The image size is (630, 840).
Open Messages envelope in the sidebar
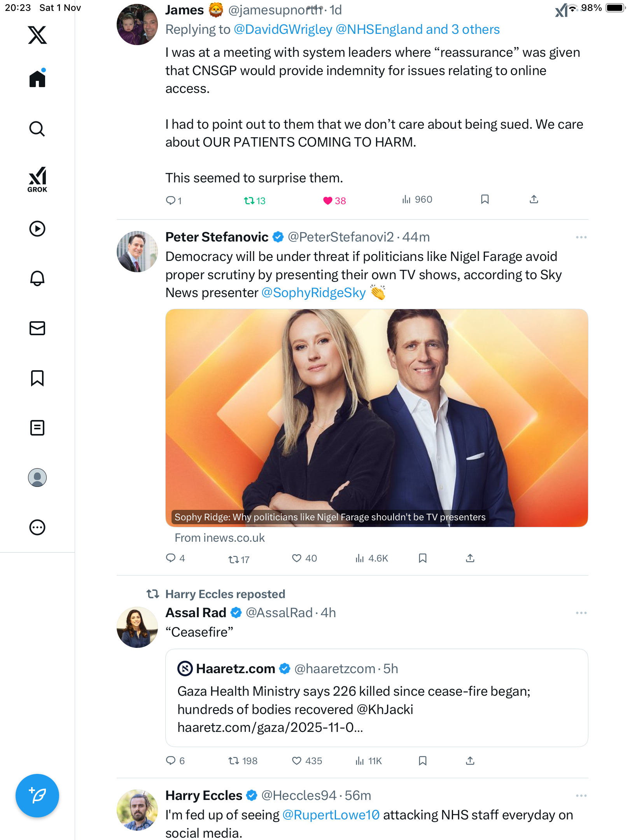pyautogui.click(x=37, y=328)
